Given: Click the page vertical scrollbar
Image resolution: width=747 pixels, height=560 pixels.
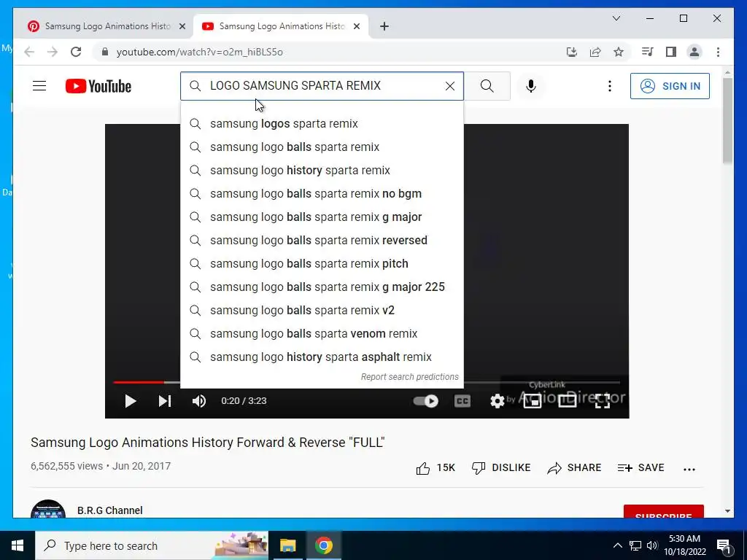Looking at the screenshot, I should point(727,121).
